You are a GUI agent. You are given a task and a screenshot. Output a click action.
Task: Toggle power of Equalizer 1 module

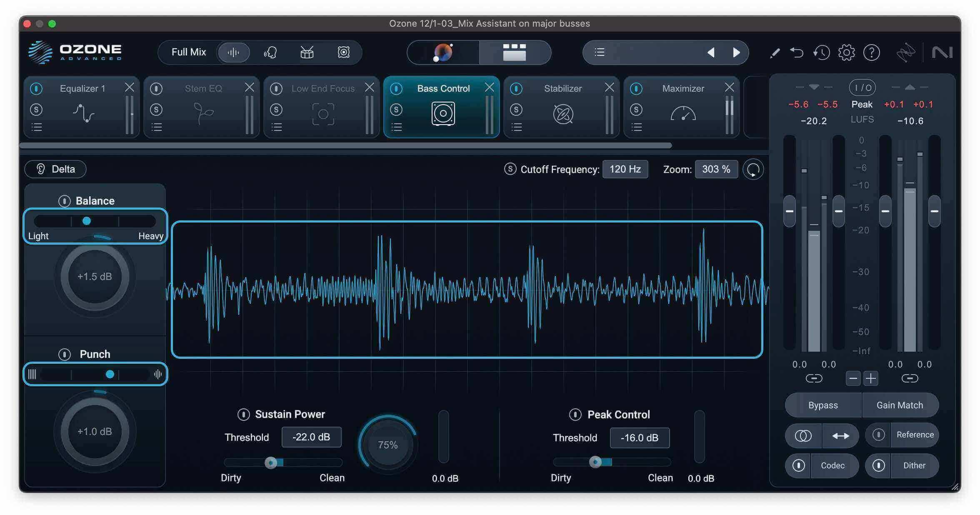pos(36,89)
